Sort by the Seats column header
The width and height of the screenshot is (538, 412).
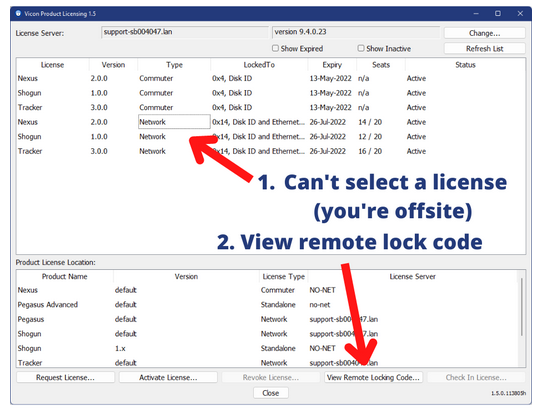point(381,65)
